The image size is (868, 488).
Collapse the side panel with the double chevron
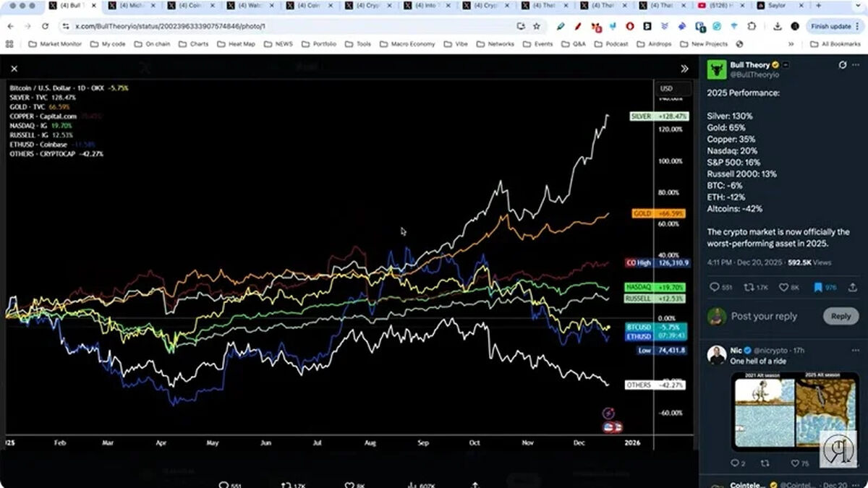coord(684,69)
